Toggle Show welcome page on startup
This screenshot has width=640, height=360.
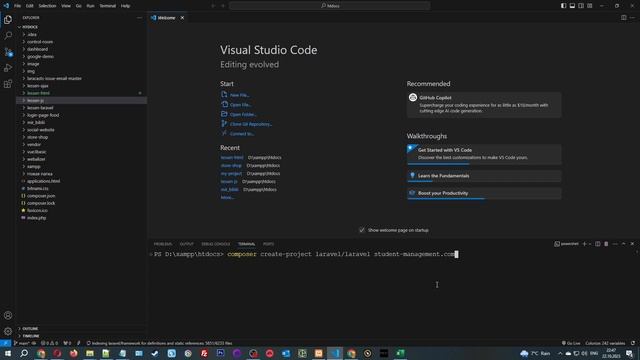[x=362, y=230]
